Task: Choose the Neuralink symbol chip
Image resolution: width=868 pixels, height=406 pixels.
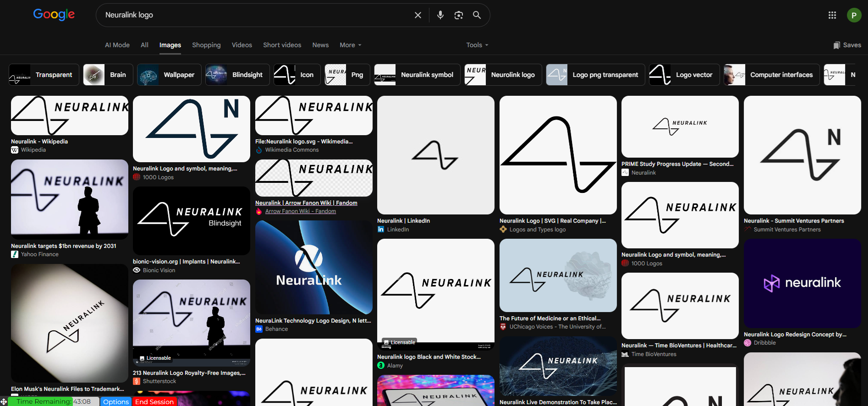Action: click(417, 75)
